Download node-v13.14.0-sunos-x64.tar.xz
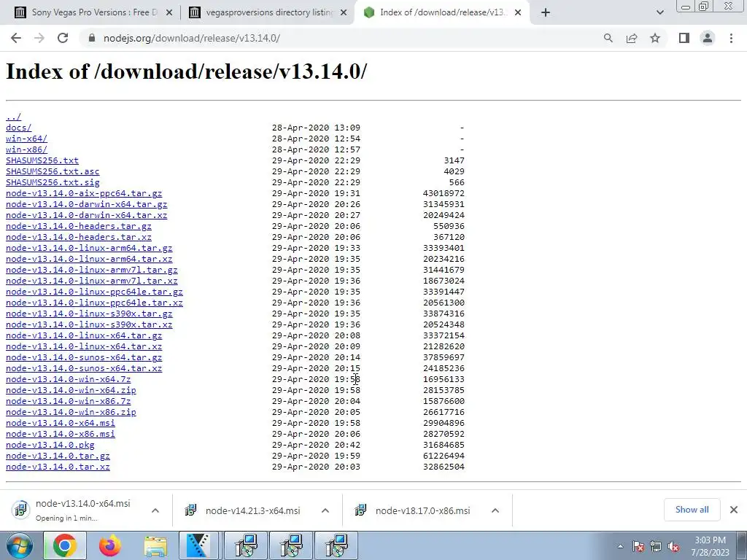 [x=84, y=368]
